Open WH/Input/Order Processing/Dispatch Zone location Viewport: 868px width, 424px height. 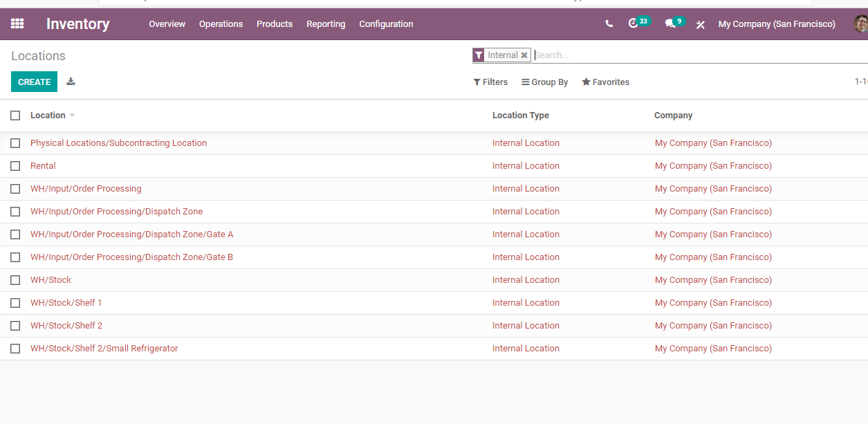116,212
